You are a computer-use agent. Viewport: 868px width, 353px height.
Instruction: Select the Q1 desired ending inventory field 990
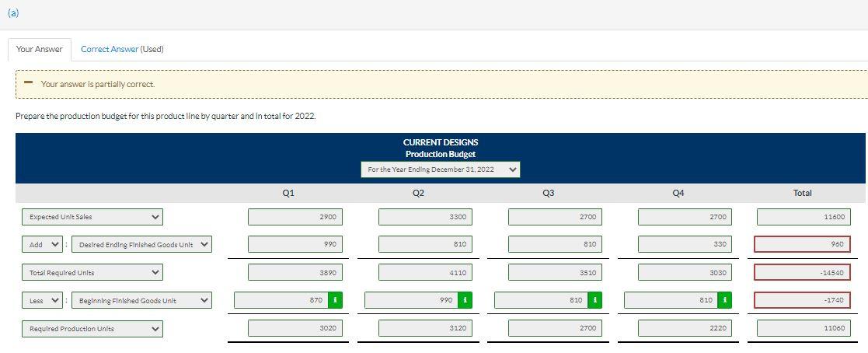click(x=295, y=244)
